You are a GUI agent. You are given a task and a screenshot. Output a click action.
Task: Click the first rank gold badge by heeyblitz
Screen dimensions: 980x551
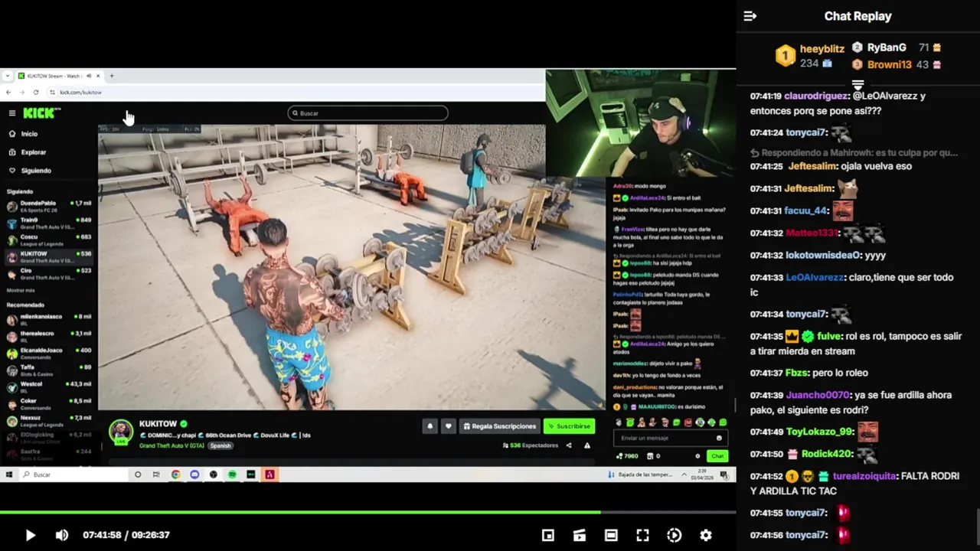[785, 56]
